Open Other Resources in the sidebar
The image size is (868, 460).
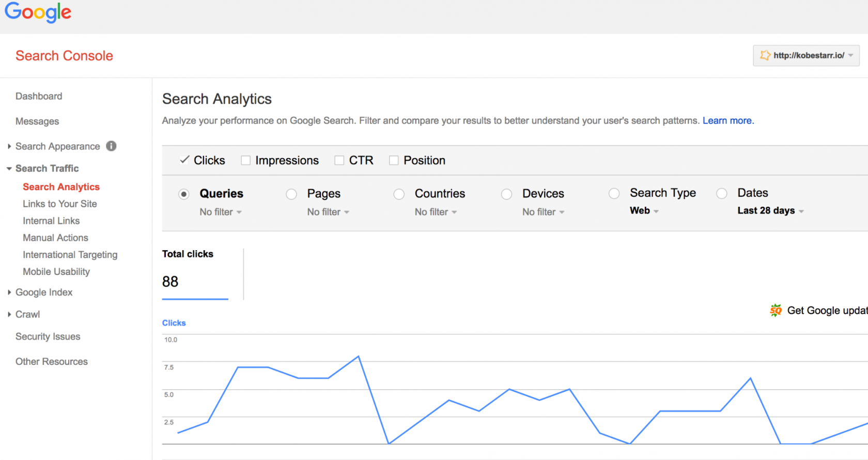[x=52, y=362]
